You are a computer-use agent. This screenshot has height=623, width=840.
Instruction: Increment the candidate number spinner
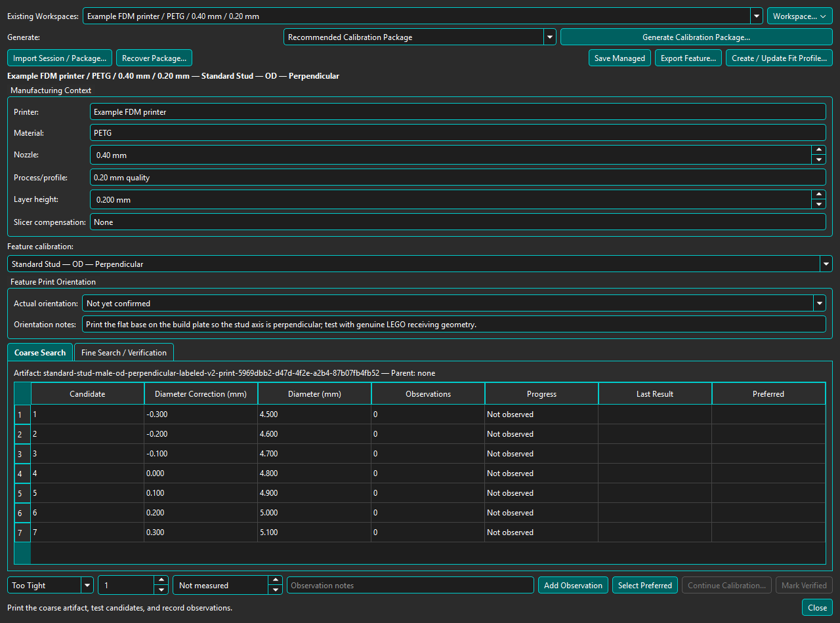pyautogui.click(x=161, y=581)
